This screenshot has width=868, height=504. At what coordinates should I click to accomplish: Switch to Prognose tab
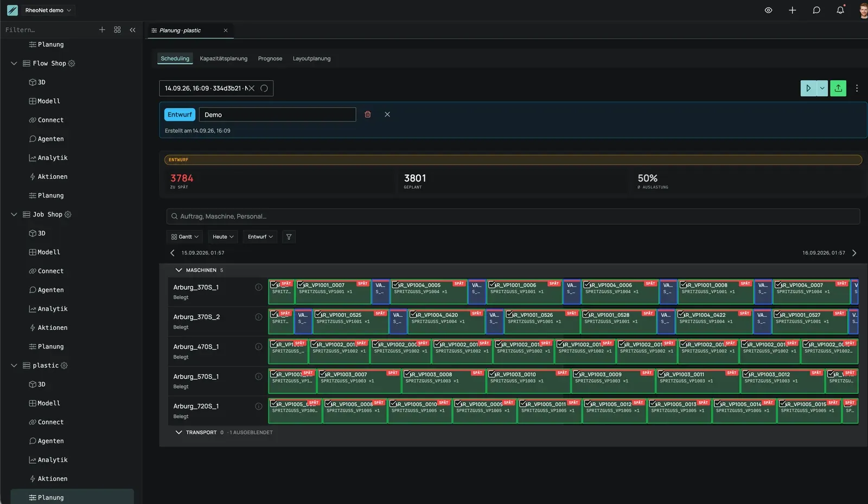pos(270,59)
